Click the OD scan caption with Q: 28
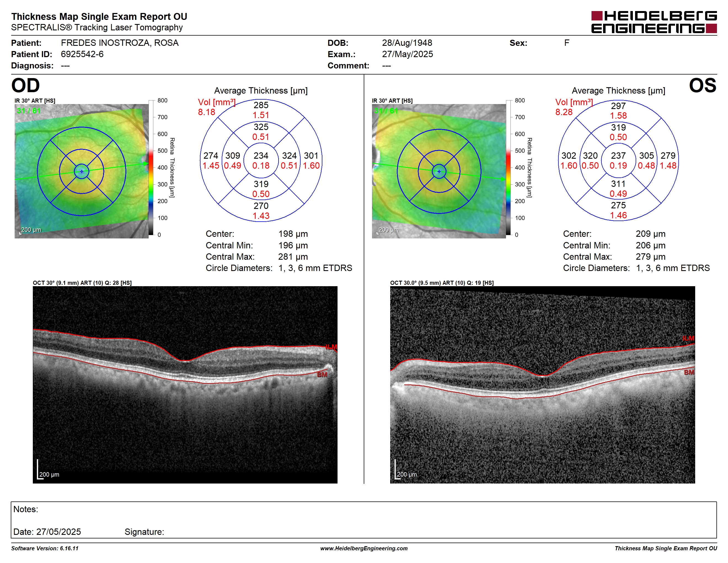 (82, 283)
